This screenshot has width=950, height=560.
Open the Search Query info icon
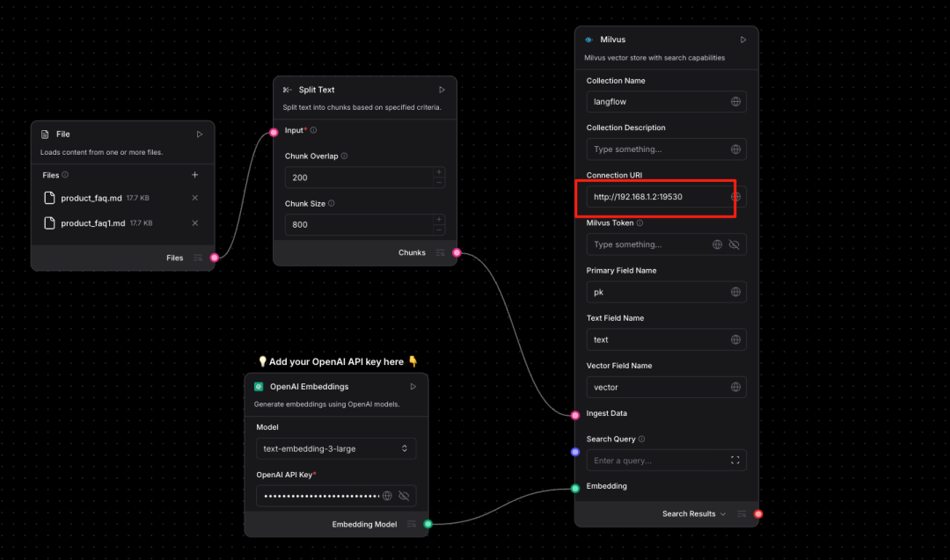point(641,439)
